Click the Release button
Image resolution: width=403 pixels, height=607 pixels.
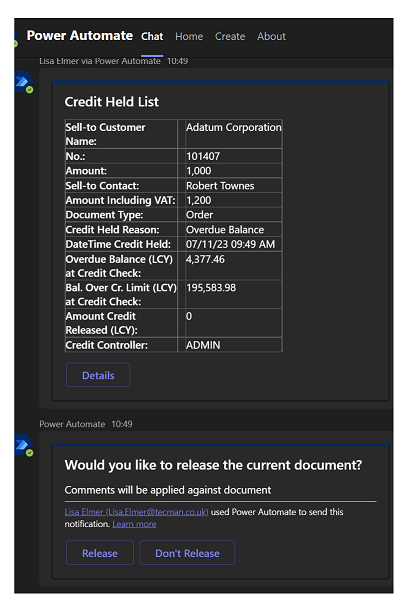(x=100, y=553)
